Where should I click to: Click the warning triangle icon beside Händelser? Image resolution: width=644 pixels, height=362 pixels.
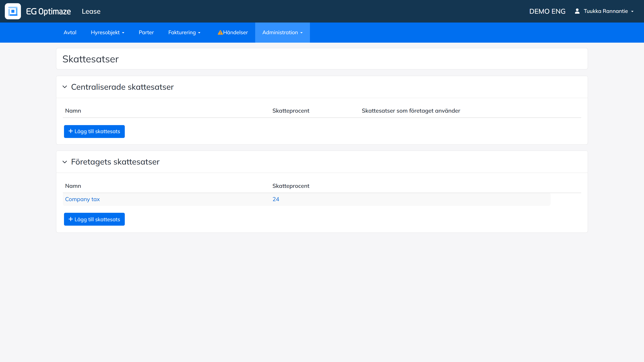220,32
